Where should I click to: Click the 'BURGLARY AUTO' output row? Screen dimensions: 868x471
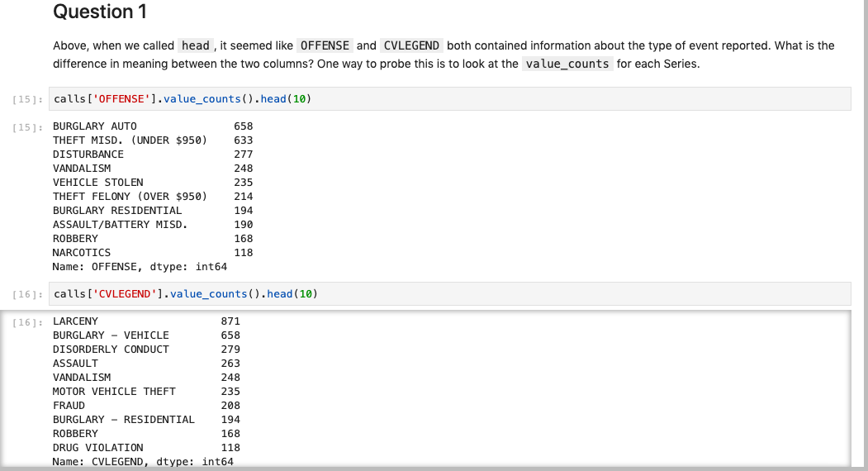point(153,126)
